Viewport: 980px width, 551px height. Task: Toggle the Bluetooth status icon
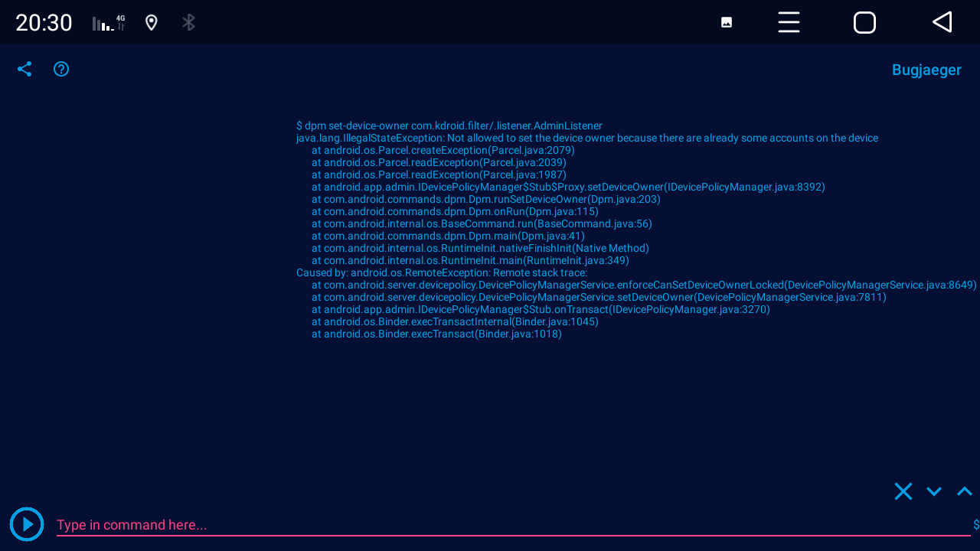[188, 22]
